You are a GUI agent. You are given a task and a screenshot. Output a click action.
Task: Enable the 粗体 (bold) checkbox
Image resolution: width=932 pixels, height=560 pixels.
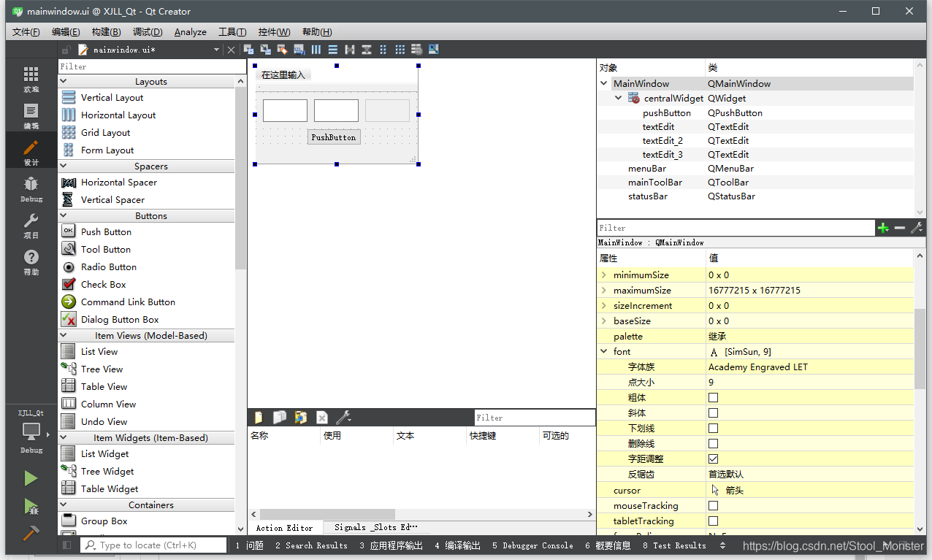click(x=714, y=398)
